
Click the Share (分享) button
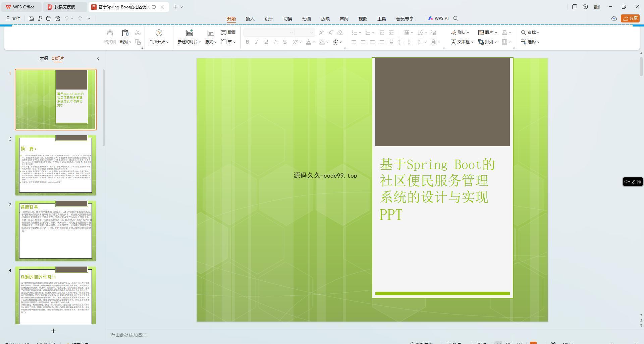630,18
